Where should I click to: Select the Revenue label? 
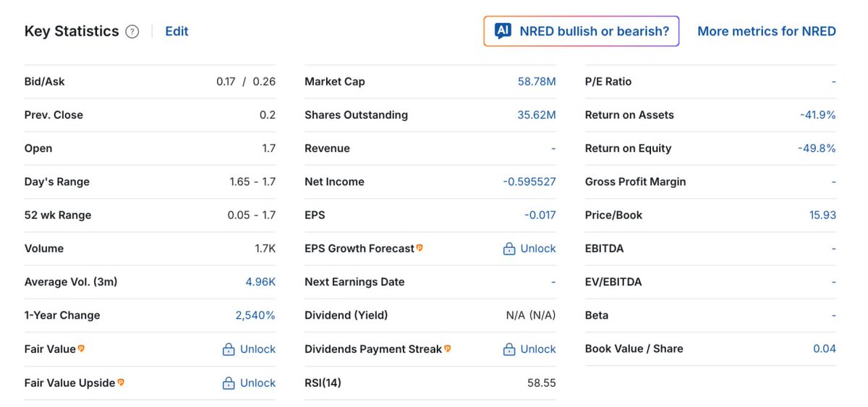(327, 148)
